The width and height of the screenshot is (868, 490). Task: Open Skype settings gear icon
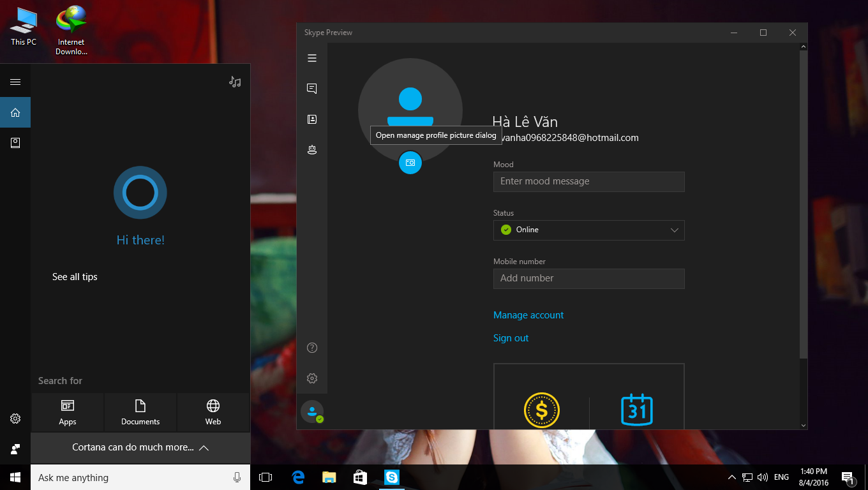coord(312,378)
